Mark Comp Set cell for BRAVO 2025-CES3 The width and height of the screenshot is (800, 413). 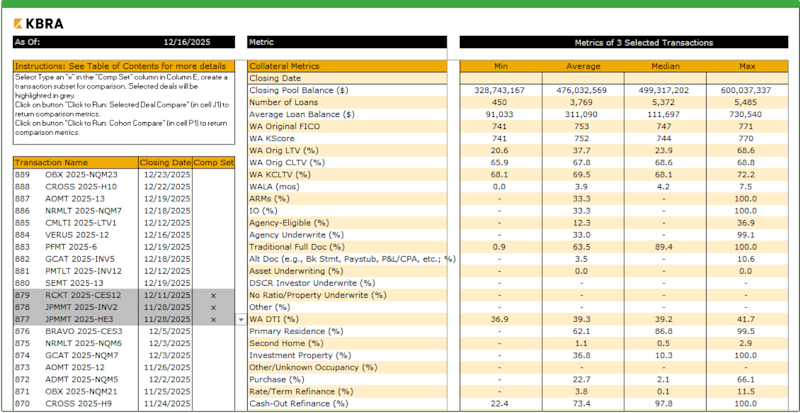click(213, 331)
